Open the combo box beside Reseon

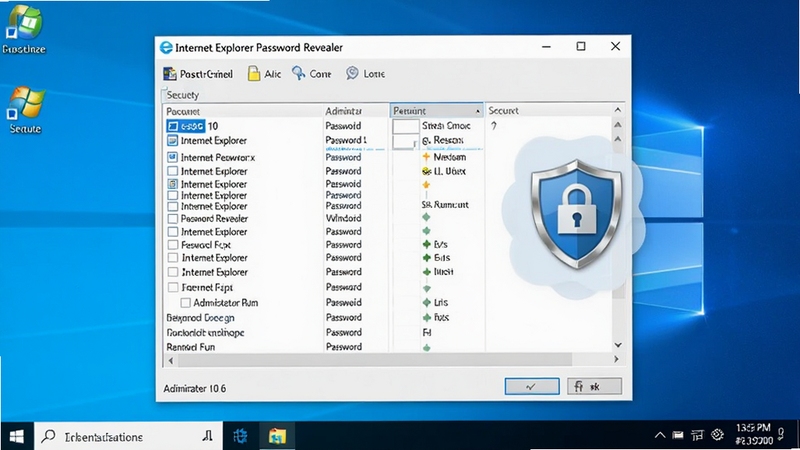(406, 141)
